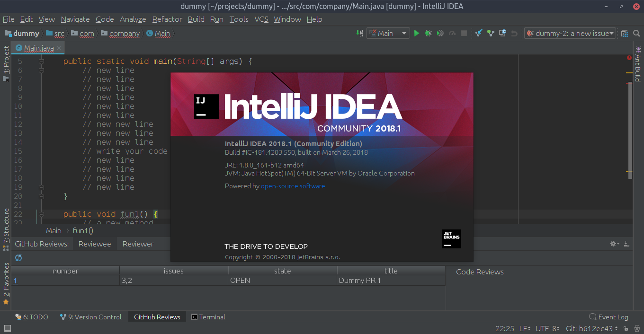This screenshot has height=334, width=644.
Task: Run the Main configuration
Action: click(416, 33)
